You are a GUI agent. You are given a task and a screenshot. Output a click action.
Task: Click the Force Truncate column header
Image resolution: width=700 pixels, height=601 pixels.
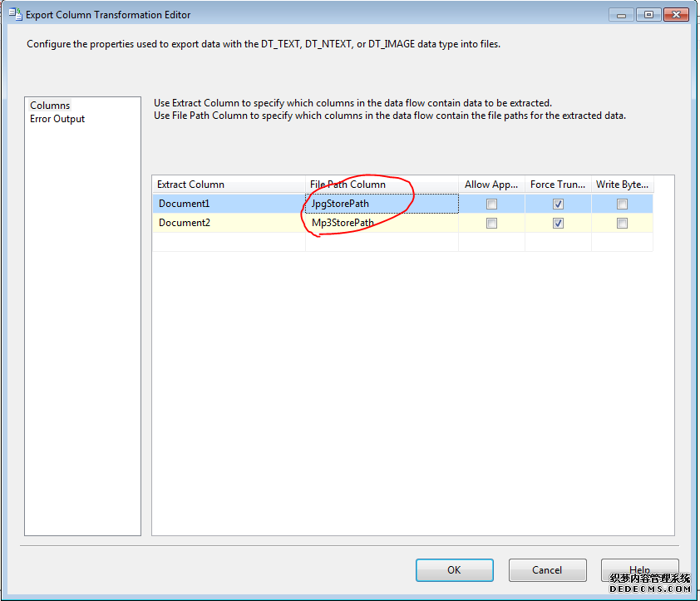tap(558, 185)
